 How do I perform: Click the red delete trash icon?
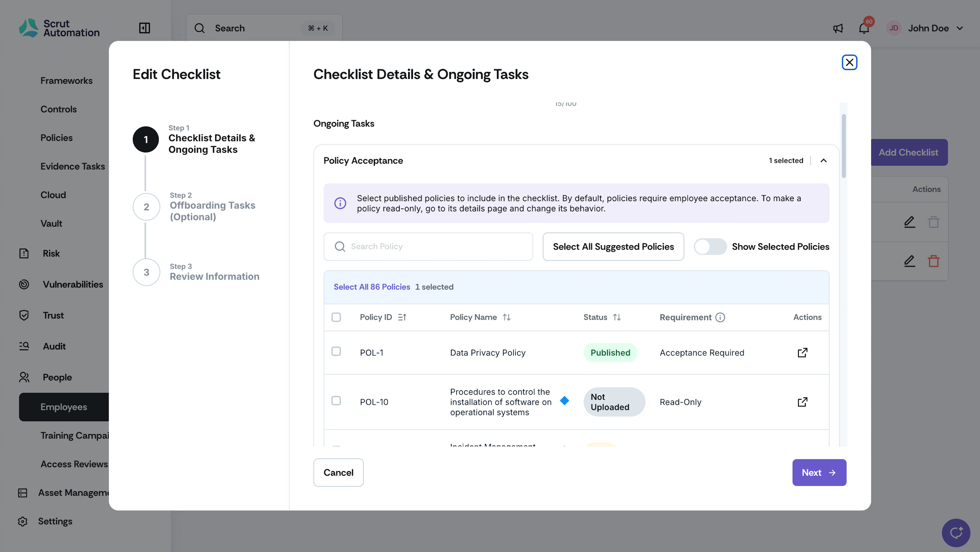click(934, 261)
